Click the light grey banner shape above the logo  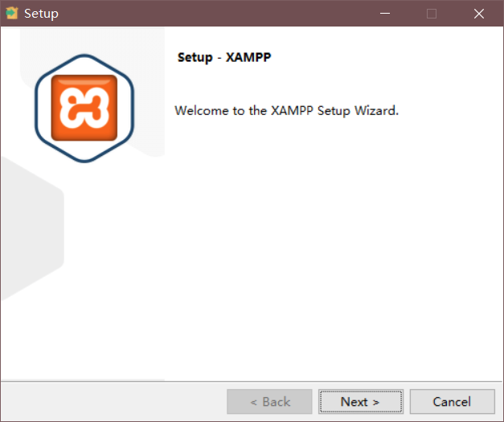click(145, 48)
